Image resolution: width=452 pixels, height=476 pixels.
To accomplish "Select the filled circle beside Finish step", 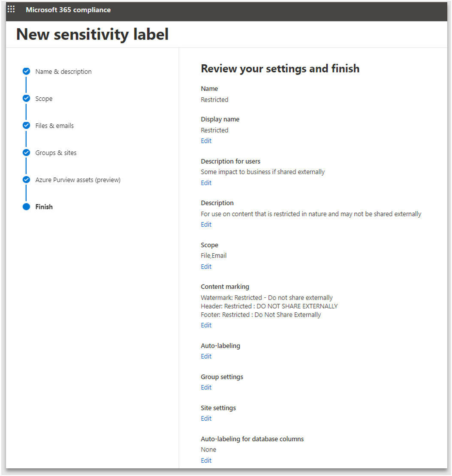I will 26,207.
